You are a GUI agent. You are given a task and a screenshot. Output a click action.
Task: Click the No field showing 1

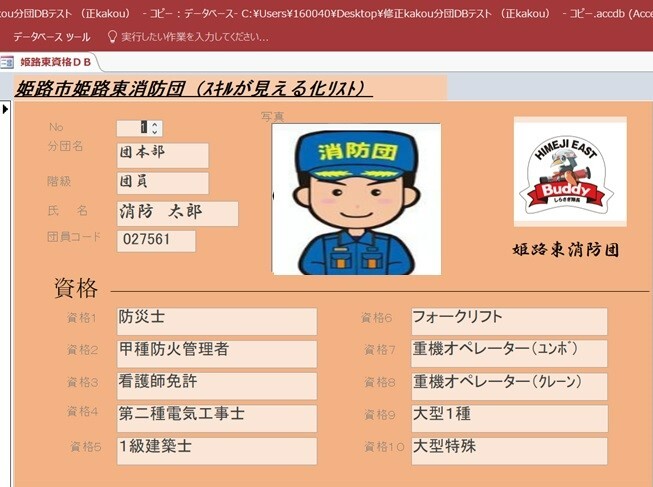140,128
